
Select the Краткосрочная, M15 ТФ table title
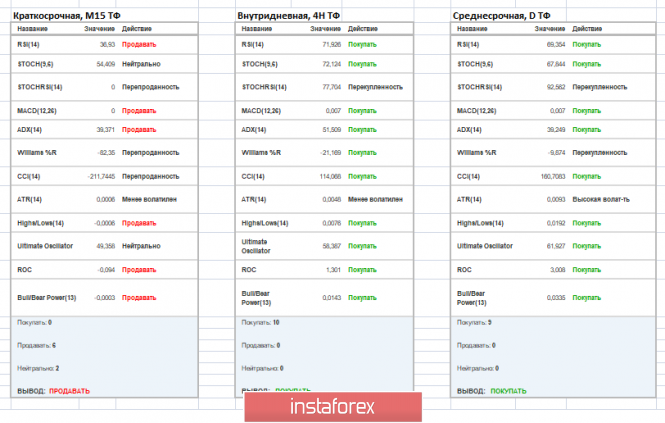click(x=69, y=16)
